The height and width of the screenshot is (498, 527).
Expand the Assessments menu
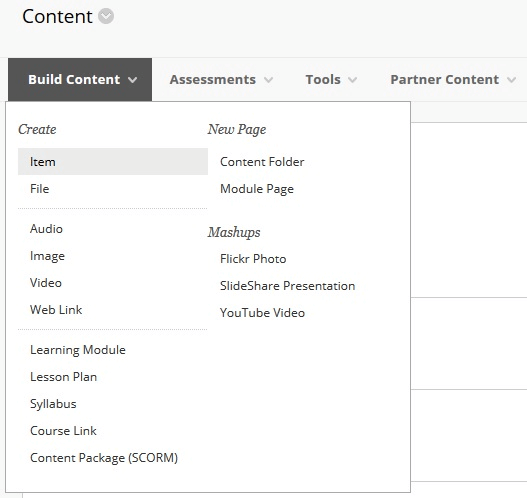(221, 80)
